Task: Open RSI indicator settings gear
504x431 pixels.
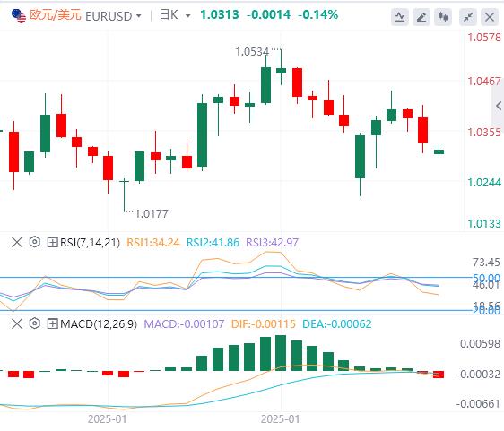Action: click(35, 242)
